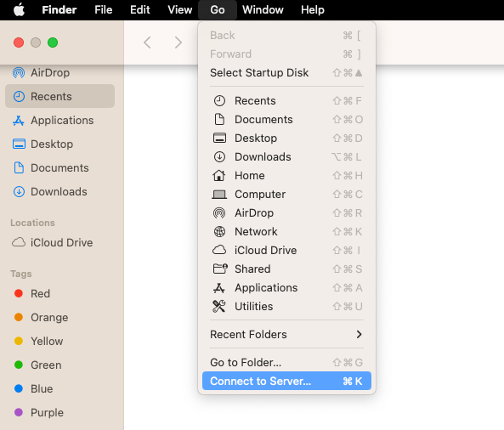Click the Shared label in the Go menu
This screenshot has width=504, height=430.
point(252,269)
